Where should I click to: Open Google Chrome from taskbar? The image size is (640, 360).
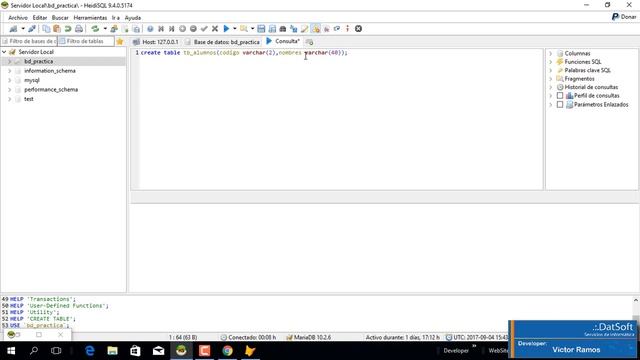click(x=227, y=351)
